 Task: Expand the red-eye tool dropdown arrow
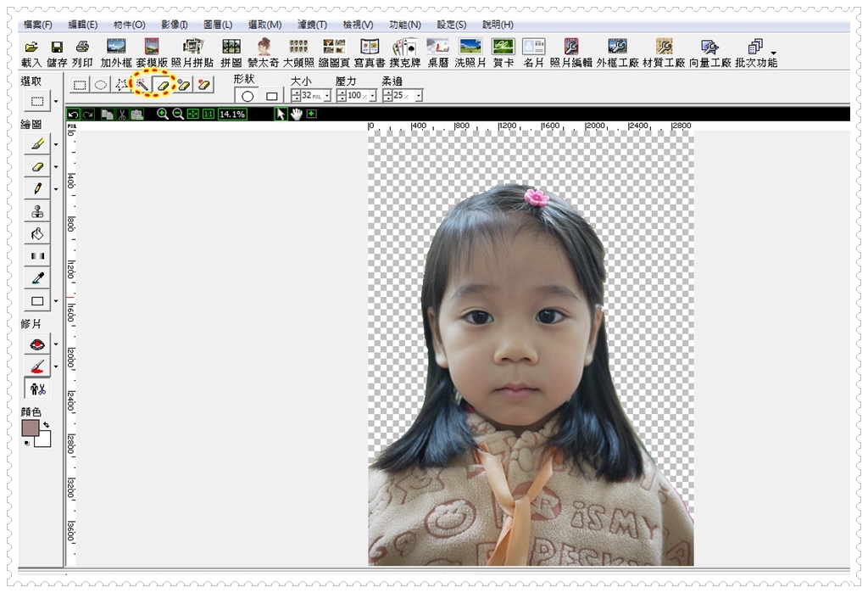click(x=55, y=344)
